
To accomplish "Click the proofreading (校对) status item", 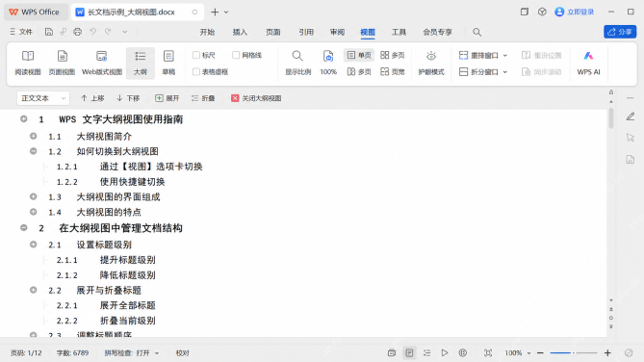I will click(x=182, y=353).
